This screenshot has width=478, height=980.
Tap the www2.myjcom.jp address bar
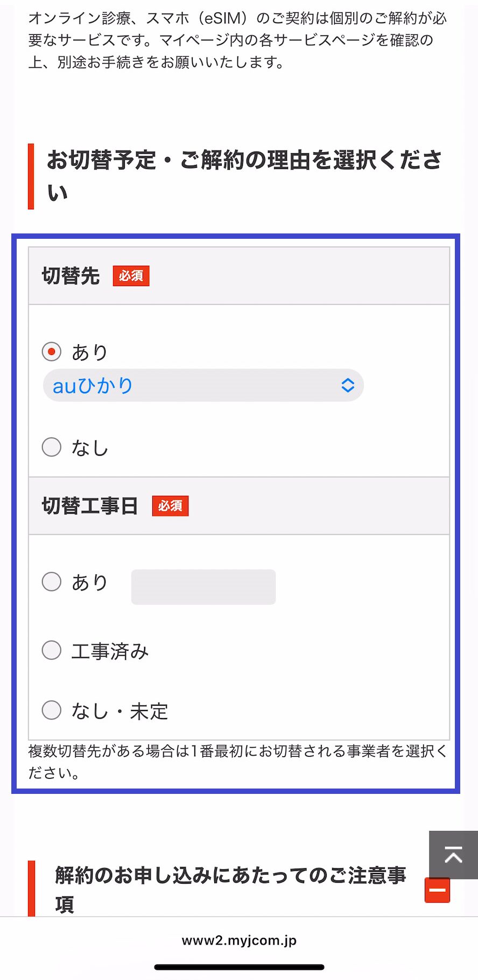point(239,940)
